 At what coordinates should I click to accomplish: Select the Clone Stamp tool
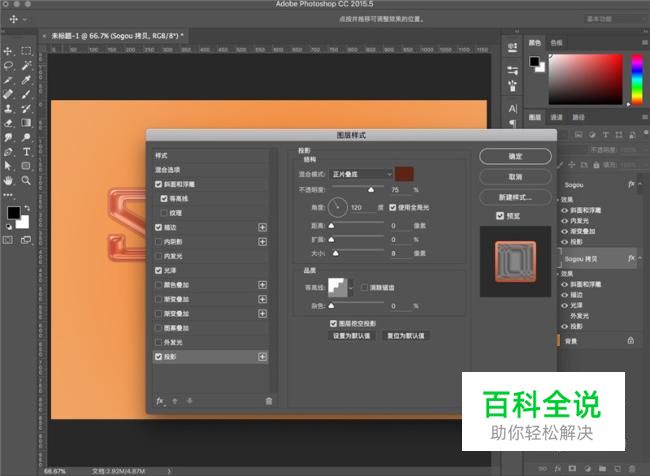point(8,109)
